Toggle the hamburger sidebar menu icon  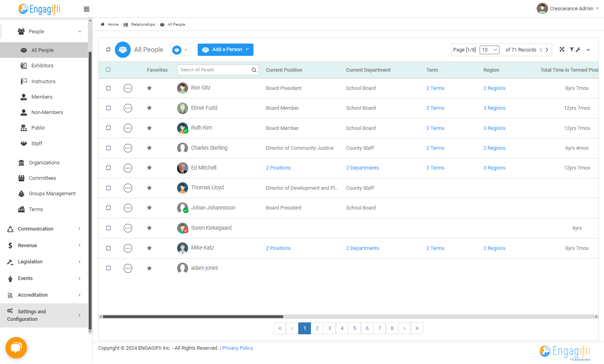[x=86, y=9]
